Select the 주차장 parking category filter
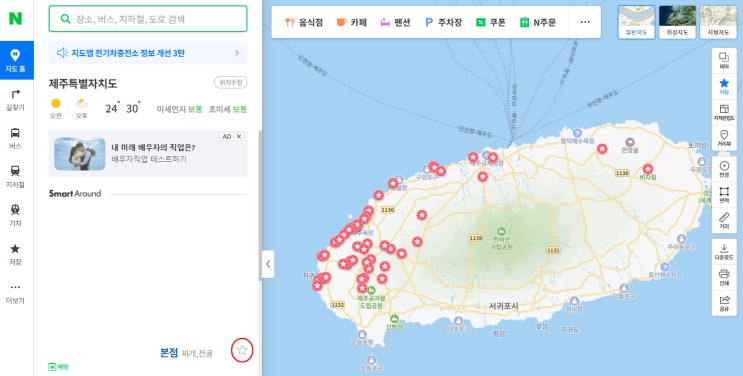 tap(443, 22)
